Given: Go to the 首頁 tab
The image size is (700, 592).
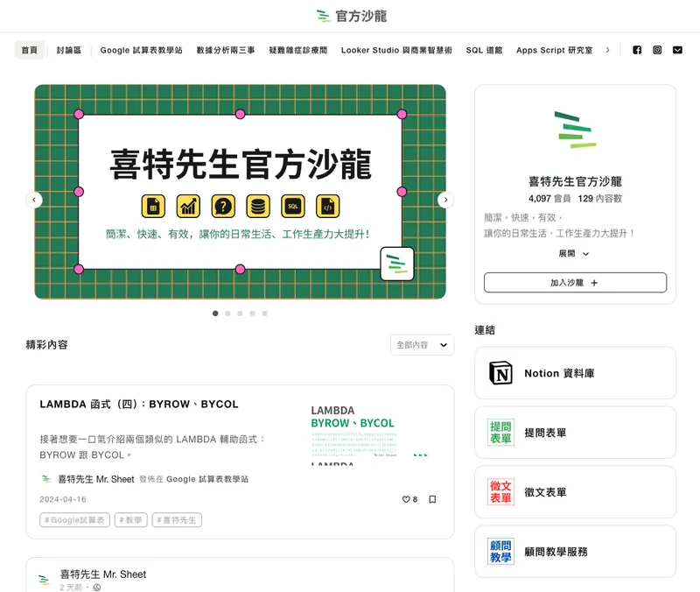Looking at the screenshot, I should [x=30, y=50].
